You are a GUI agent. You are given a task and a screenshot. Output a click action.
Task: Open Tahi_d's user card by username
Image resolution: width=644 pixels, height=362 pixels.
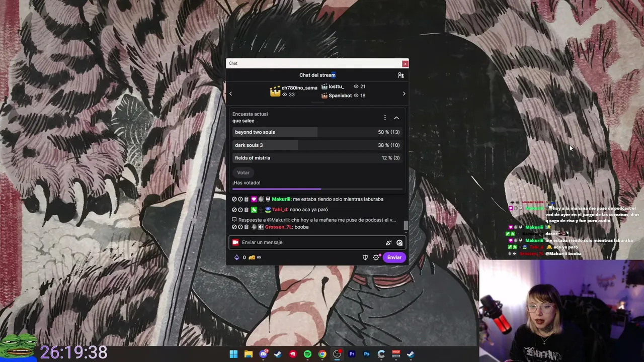click(x=280, y=210)
